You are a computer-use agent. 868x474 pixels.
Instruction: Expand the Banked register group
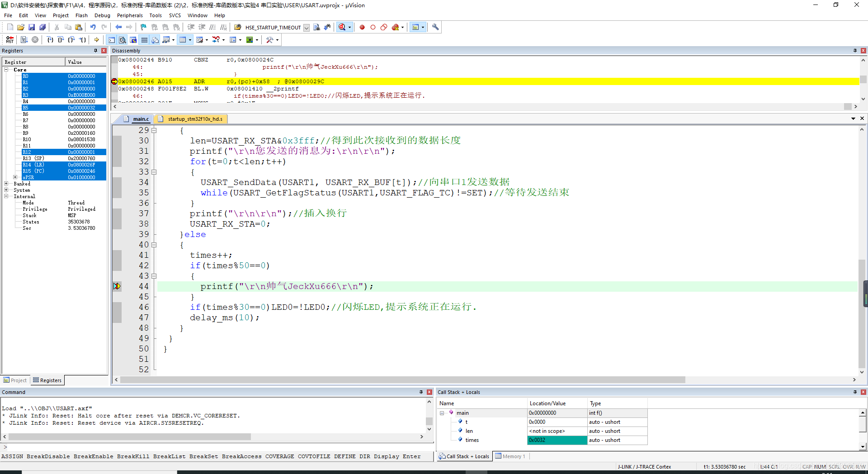[x=6, y=184]
